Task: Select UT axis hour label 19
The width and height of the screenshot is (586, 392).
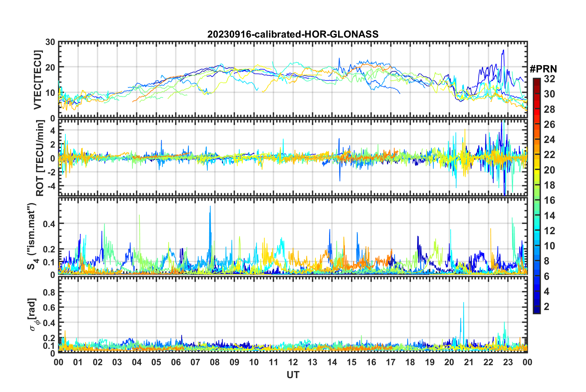Action: (430, 362)
